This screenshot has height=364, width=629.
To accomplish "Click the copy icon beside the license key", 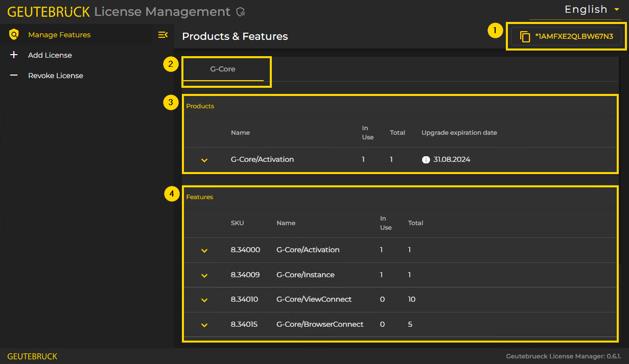I will coord(525,36).
